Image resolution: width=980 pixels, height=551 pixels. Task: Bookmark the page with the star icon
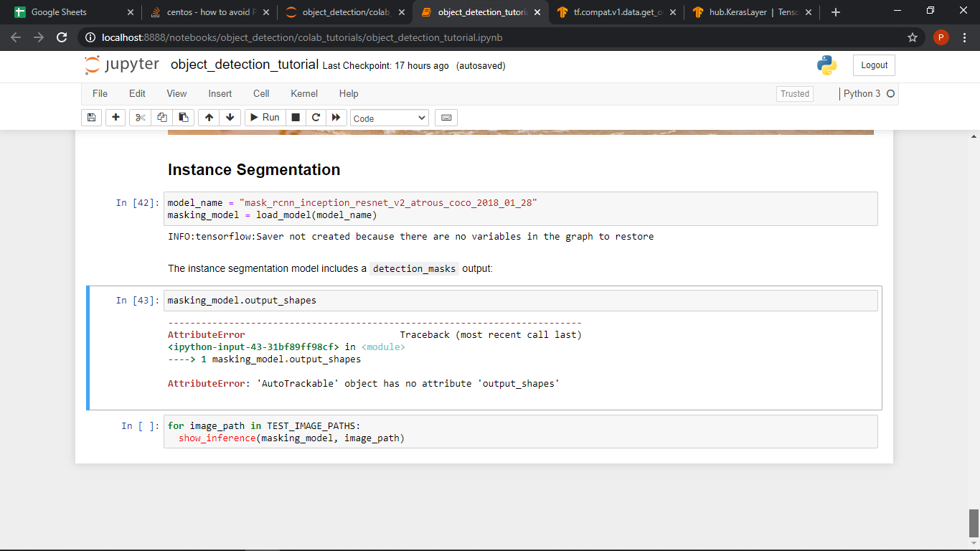click(912, 37)
